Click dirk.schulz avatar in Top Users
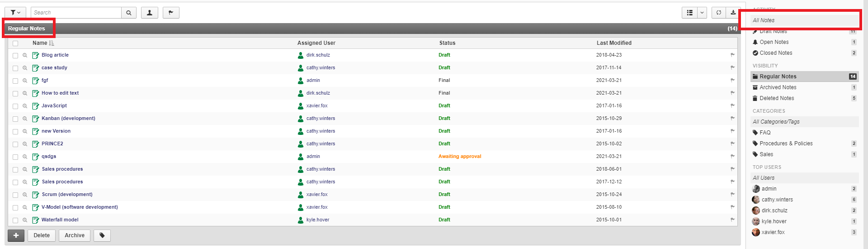 point(756,211)
